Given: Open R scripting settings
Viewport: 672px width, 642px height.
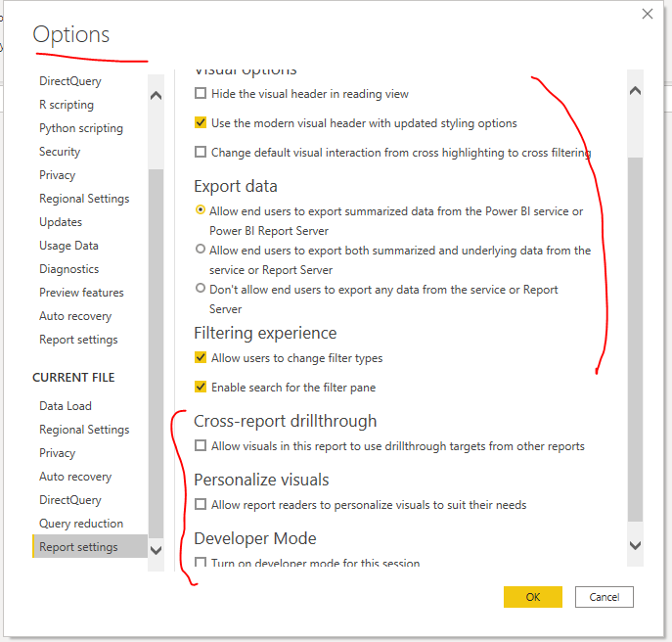Looking at the screenshot, I should pos(67,105).
